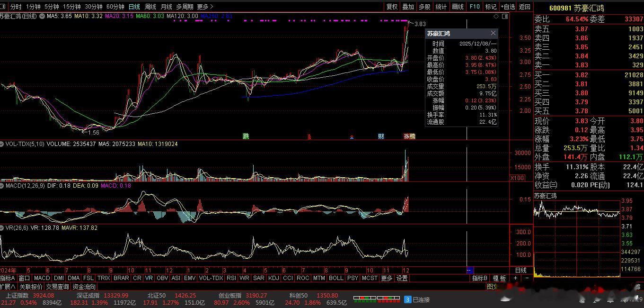Open the 资金流向 tab
Image resolution: width=644 pixels, height=308 pixels.
tap(84, 287)
